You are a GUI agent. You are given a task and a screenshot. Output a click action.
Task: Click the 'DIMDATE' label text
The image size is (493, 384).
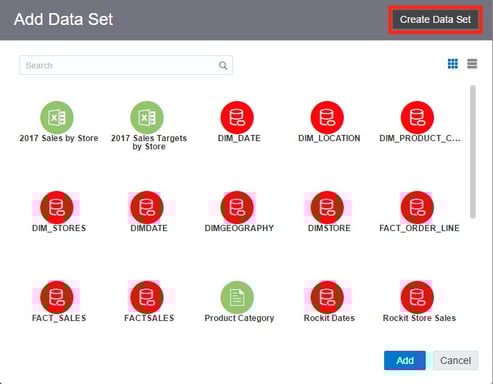(149, 228)
